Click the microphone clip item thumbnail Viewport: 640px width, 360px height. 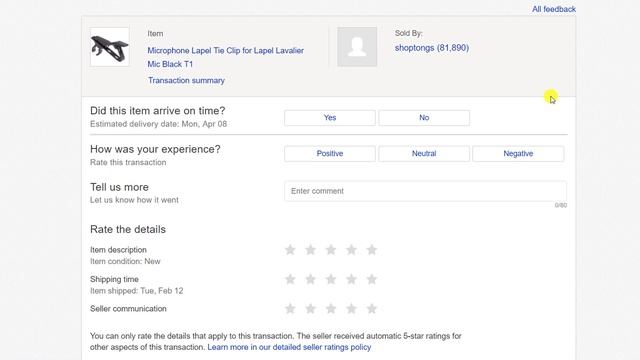point(110,47)
